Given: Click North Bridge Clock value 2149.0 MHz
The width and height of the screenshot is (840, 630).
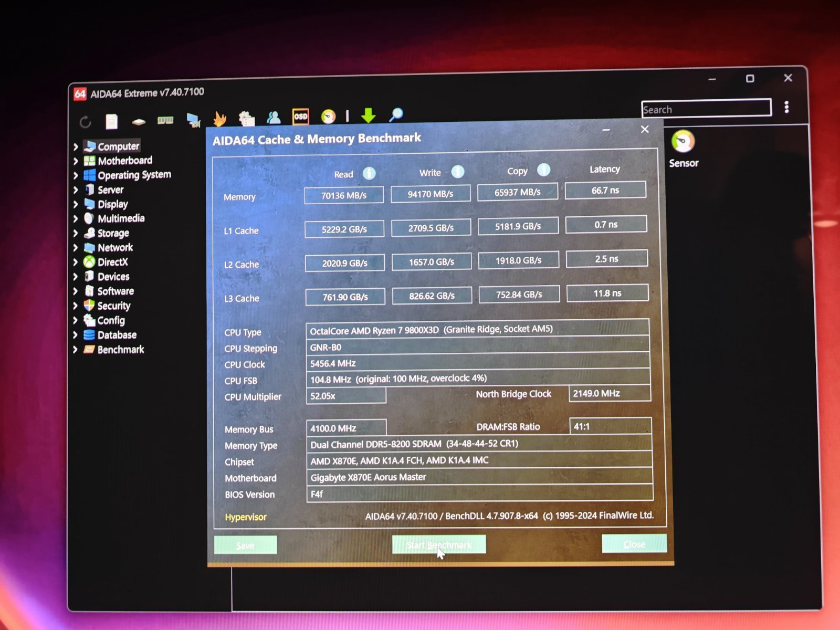Looking at the screenshot, I should pyautogui.click(x=610, y=393).
